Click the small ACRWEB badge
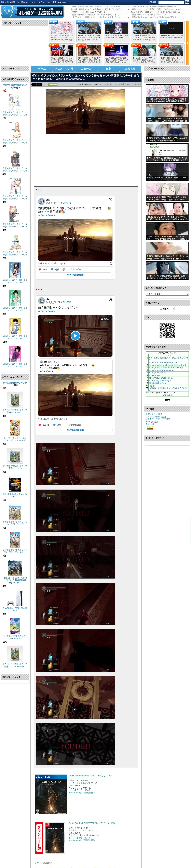The image size is (191, 868). (167, 400)
